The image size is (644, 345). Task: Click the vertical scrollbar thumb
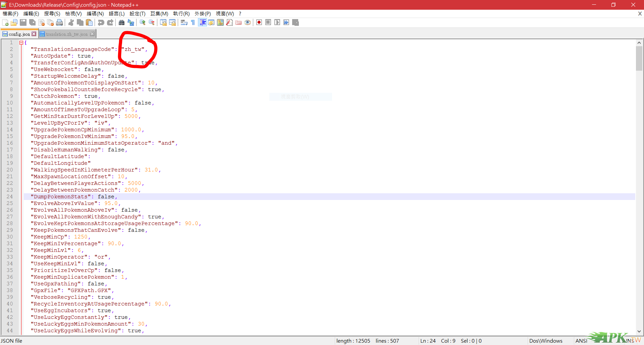click(x=639, y=58)
